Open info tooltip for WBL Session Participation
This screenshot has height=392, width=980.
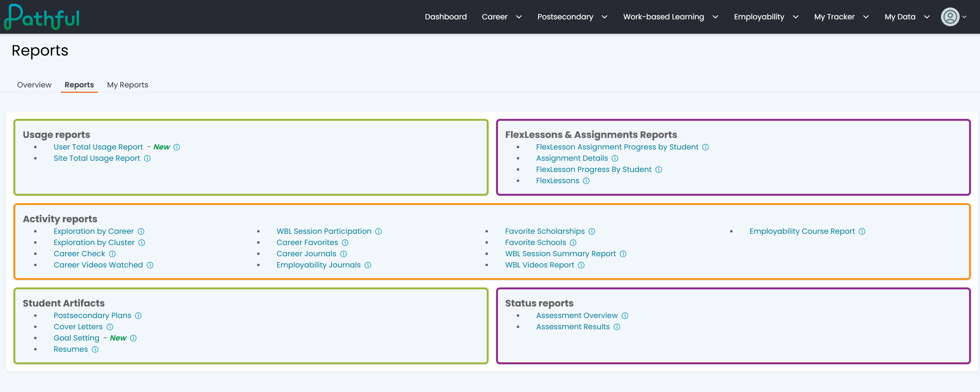coord(379,232)
